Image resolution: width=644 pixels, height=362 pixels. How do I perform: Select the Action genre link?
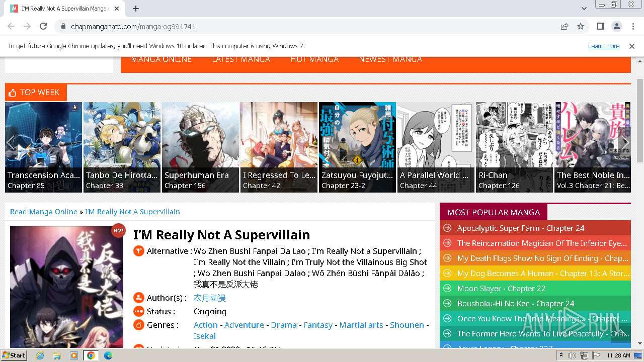coord(206,325)
